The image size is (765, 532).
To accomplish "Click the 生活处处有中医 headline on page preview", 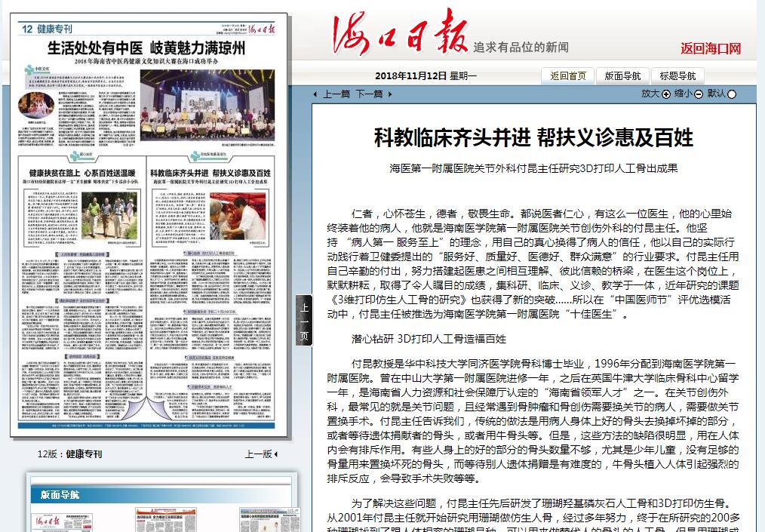I will tap(146, 48).
